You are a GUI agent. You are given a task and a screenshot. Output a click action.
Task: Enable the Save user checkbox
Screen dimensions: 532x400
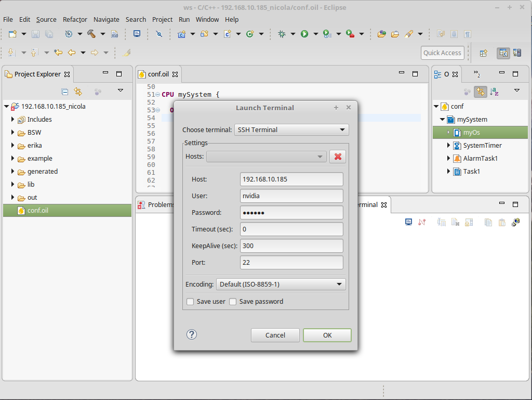[190, 302]
